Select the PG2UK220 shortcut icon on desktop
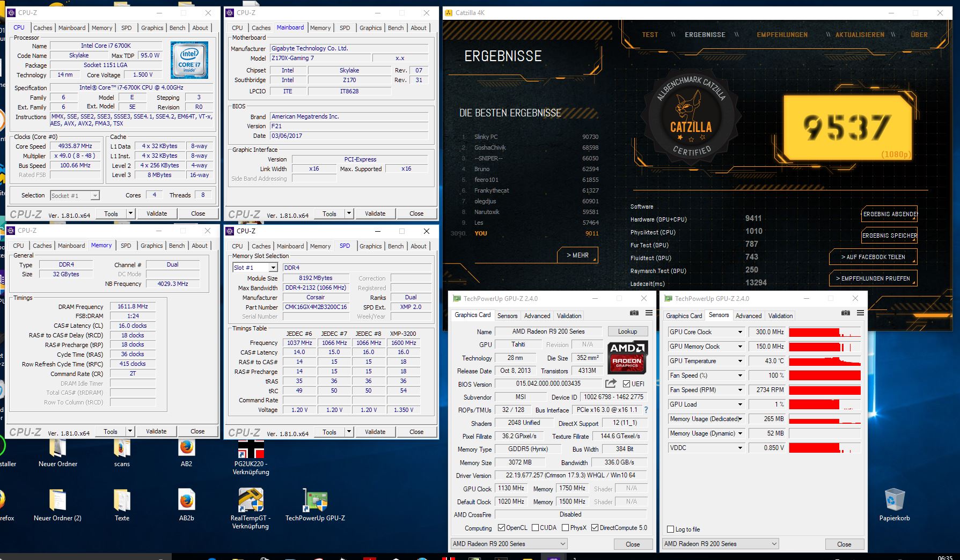 click(251, 448)
